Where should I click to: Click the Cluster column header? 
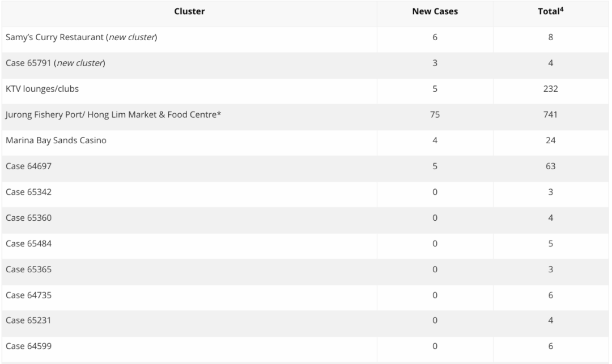[189, 12]
